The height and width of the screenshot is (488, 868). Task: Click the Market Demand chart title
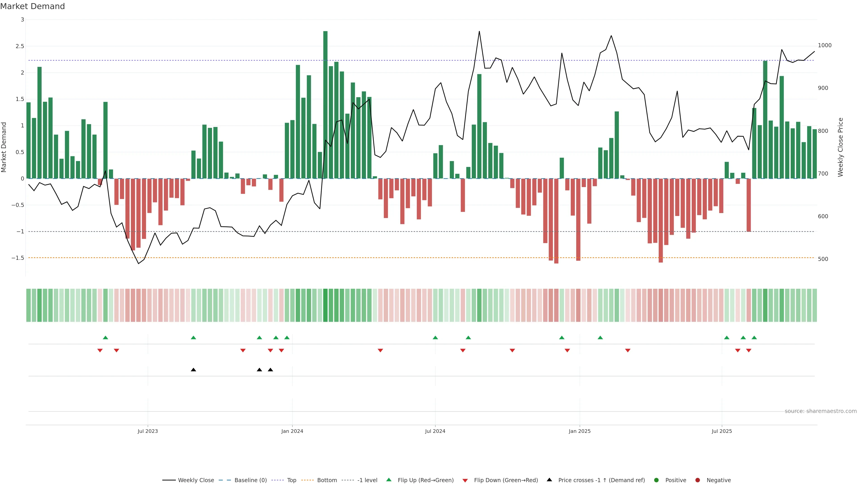32,6
